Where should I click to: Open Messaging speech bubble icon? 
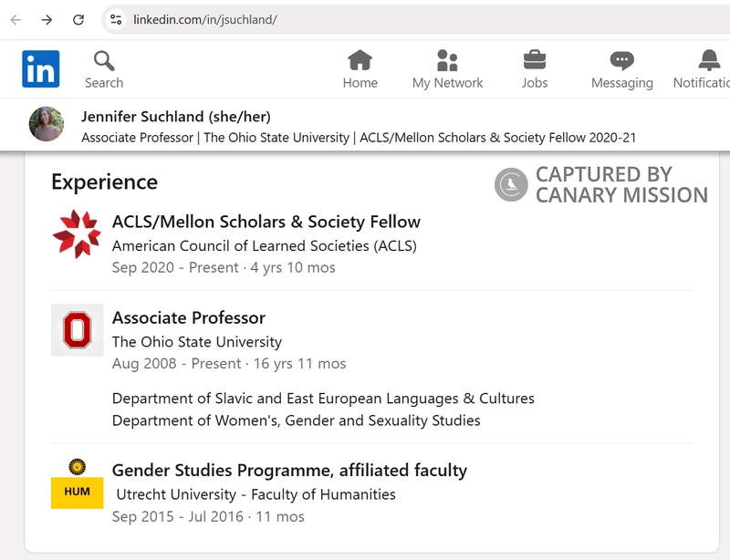point(621,61)
